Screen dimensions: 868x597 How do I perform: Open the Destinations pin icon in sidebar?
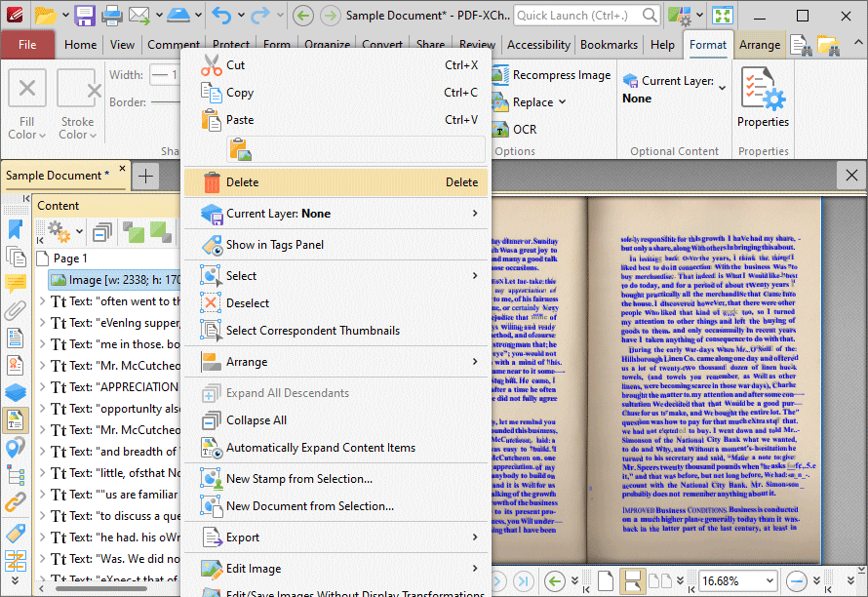pos(15,448)
